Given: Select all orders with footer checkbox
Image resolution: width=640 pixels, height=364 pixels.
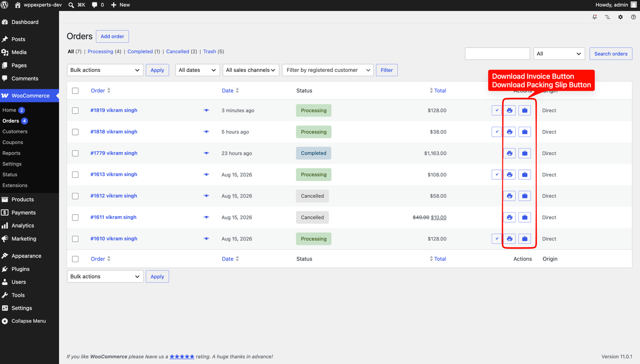Looking at the screenshot, I should pos(75,259).
